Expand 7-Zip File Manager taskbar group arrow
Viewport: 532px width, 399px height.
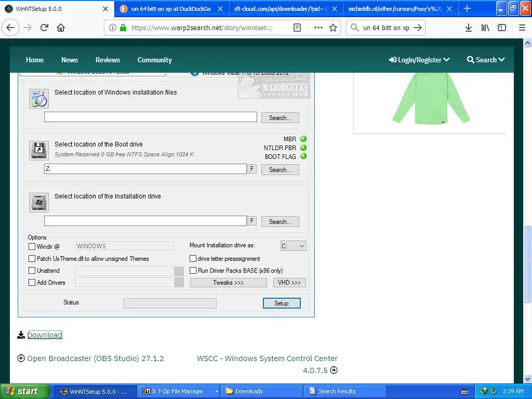[x=217, y=392]
